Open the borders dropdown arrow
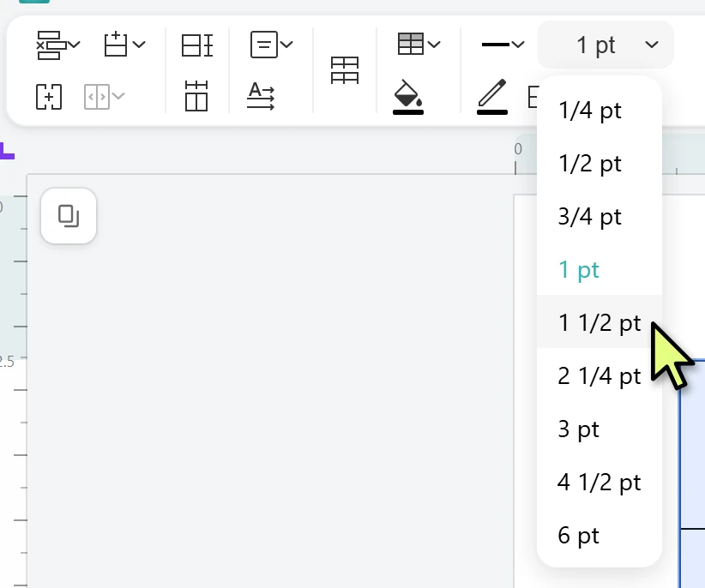 point(434,45)
